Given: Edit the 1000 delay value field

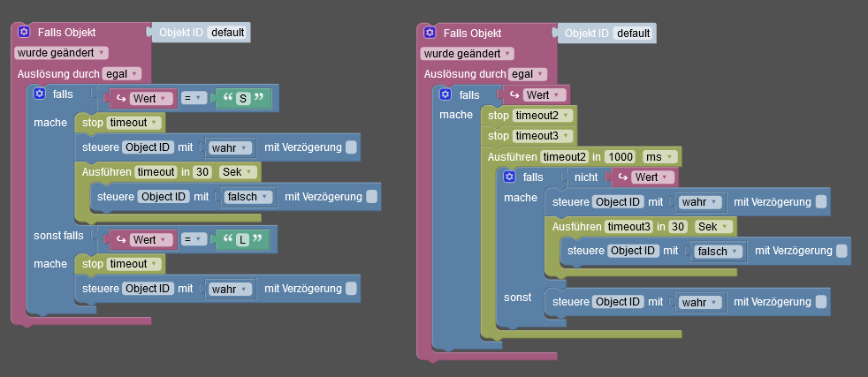Looking at the screenshot, I should click(x=621, y=156).
